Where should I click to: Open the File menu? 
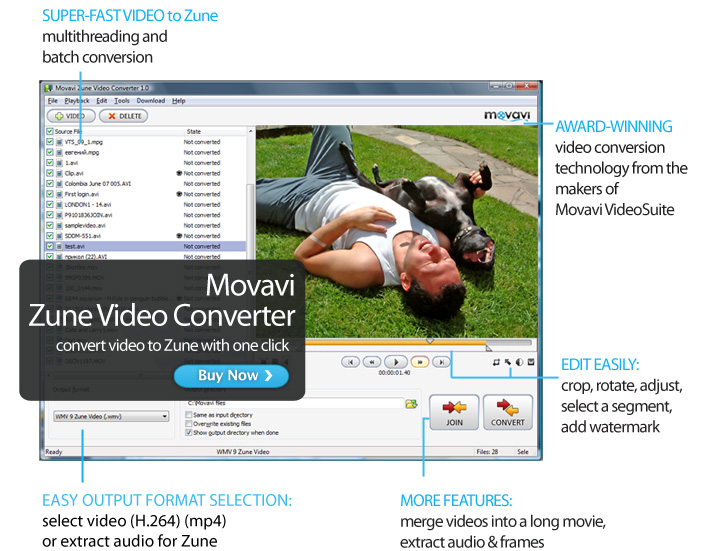[53, 101]
